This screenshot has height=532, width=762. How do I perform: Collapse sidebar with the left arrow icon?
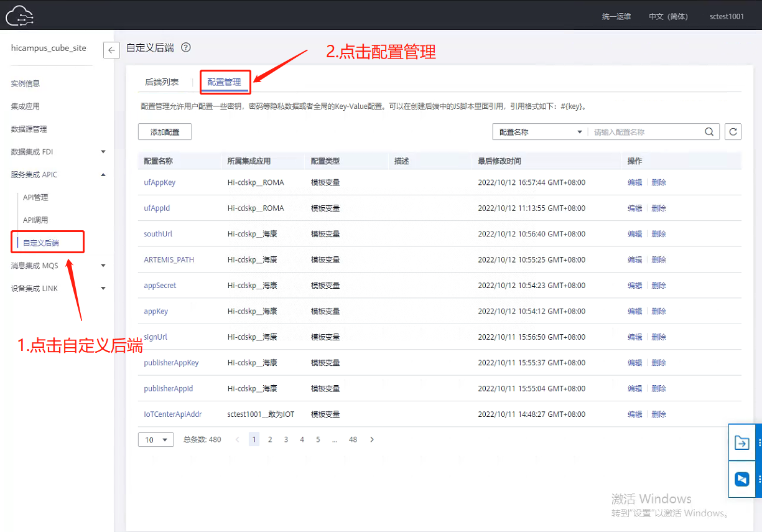111,50
